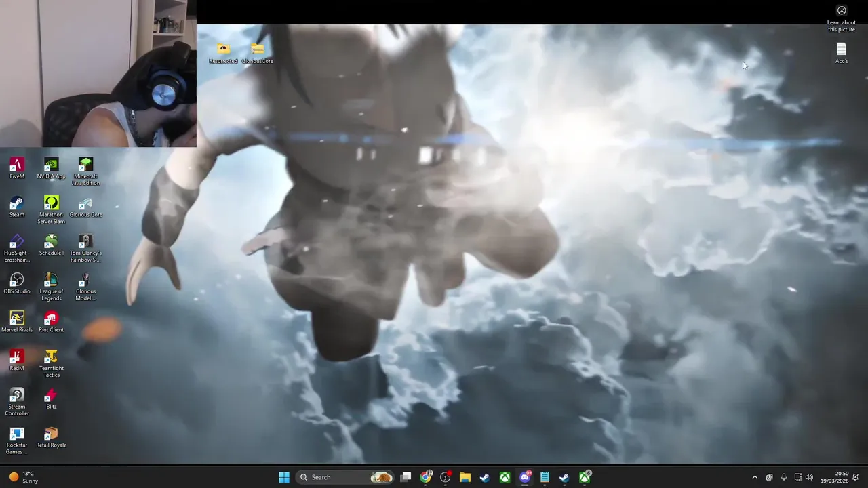
Task: Select Teamfight Tactics desktop icon
Action: tap(51, 364)
